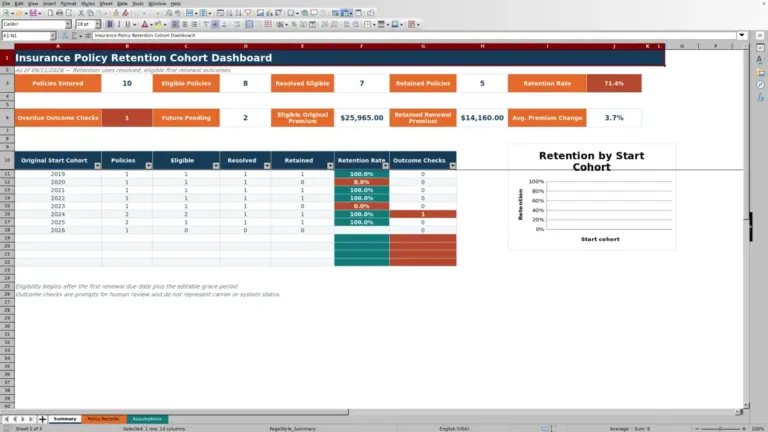The height and width of the screenshot is (432, 768).
Task: Toggle Wrap Text button
Action: (237, 24)
